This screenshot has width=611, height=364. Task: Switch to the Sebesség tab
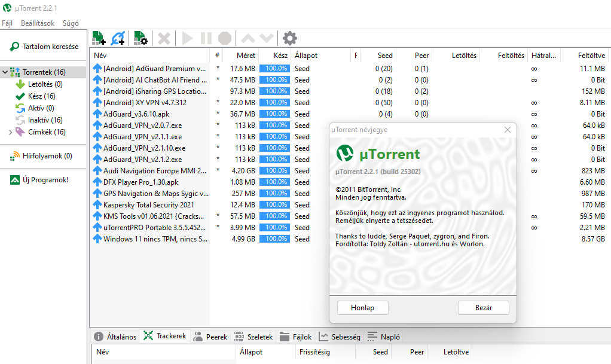click(340, 337)
